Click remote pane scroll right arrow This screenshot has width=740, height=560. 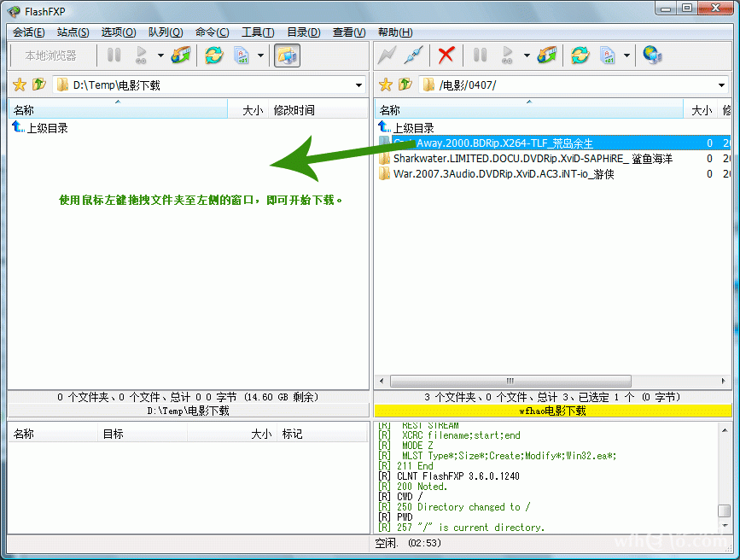coord(723,381)
